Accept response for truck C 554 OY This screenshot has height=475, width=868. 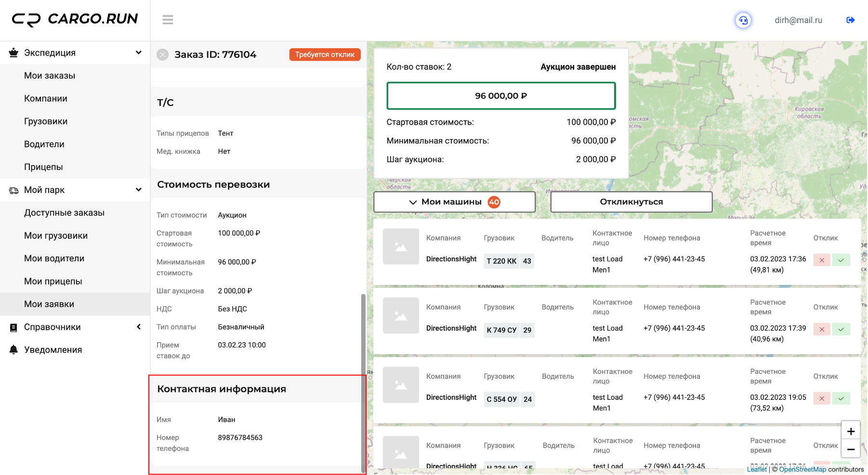click(x=841, y=398)
